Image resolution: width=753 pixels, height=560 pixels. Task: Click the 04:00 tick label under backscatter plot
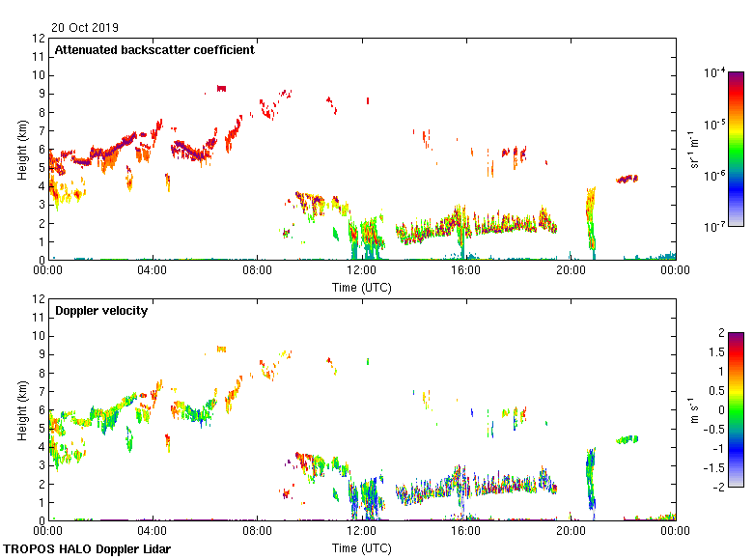pos(153,272)
